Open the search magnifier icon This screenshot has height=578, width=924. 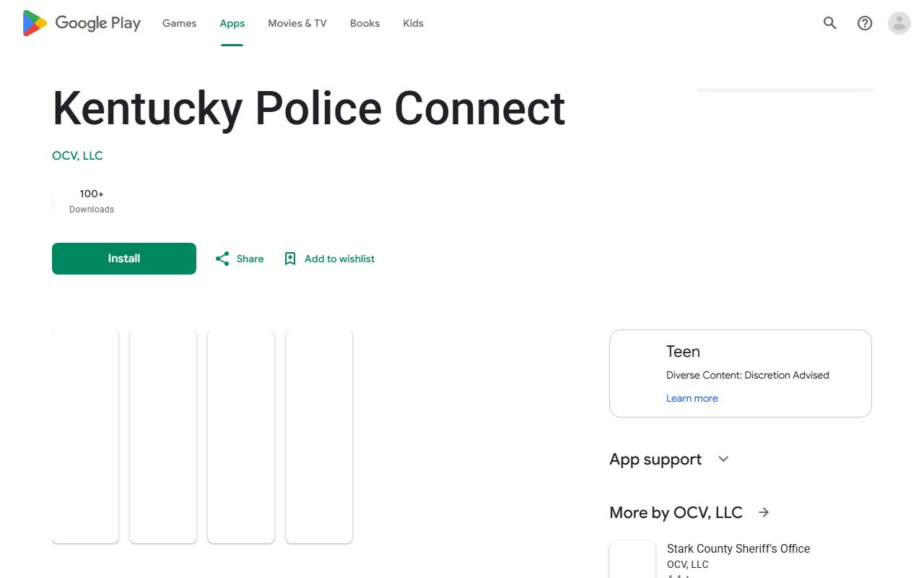[x=830, y=23]
